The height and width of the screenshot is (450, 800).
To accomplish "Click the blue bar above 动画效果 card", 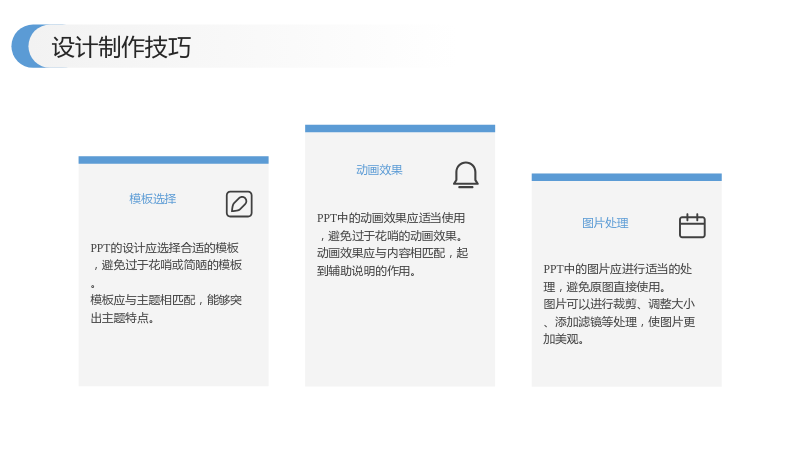I will click(x=400, y=129).
